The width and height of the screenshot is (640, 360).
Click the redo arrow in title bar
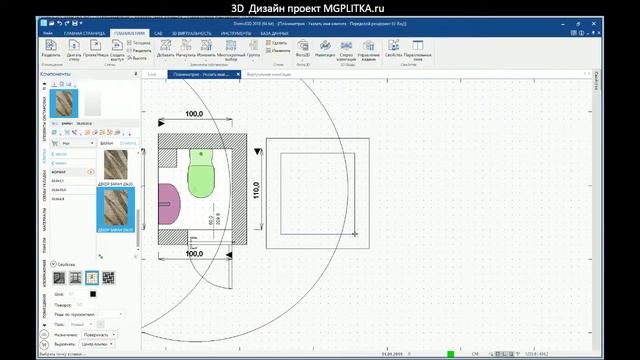[x=67, y=23]
